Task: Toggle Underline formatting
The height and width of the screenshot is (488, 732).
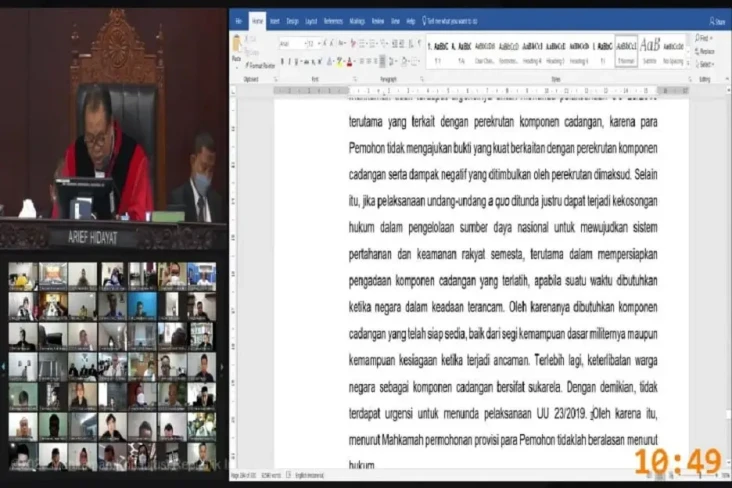Action: 296,61
